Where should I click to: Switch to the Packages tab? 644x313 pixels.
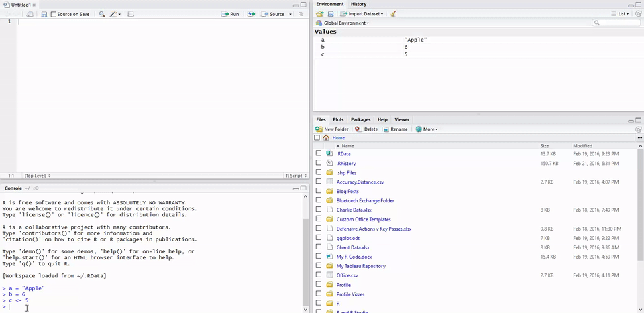(x=360, y=119)
